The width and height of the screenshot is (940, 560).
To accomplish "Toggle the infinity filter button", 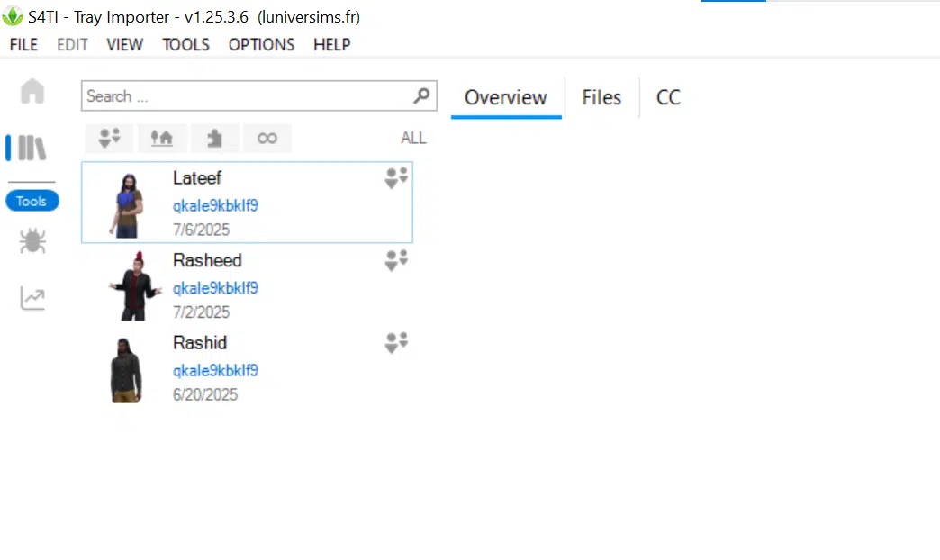I will (x=267, y=138).
